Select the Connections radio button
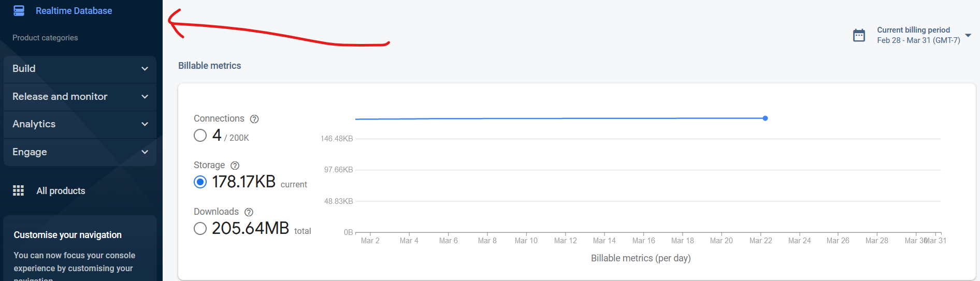The image size is (980, 281). 200,136
